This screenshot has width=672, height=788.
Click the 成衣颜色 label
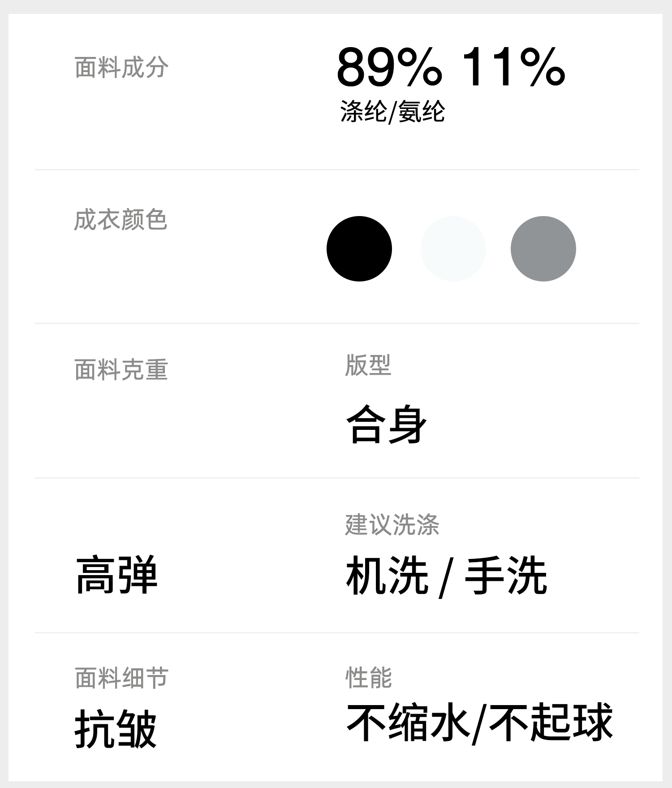121,220
